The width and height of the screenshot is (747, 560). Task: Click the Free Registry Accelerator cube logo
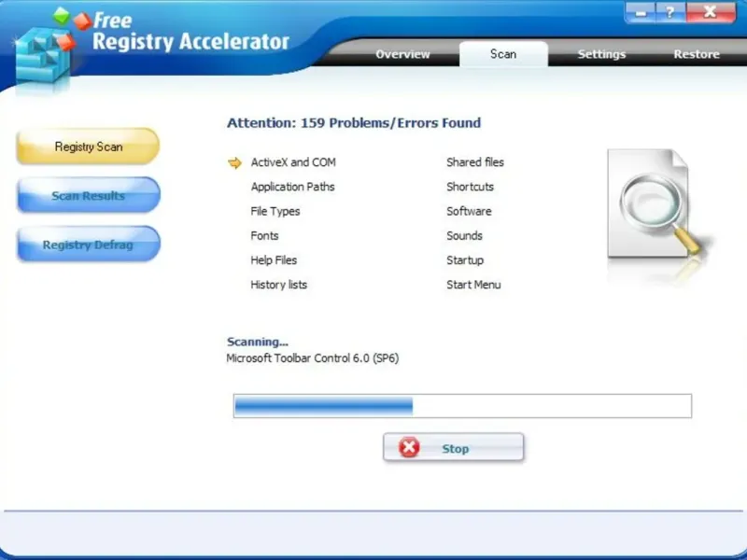click(x=45, y=50)
